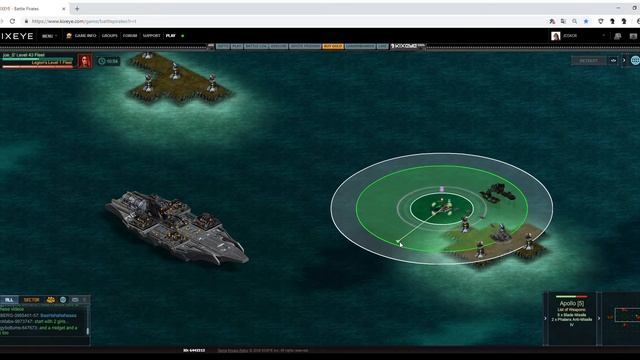The width and height of the screenshot is (640, 360).
Task: Open the shield extension icon
Action: (x=600, y=21)
